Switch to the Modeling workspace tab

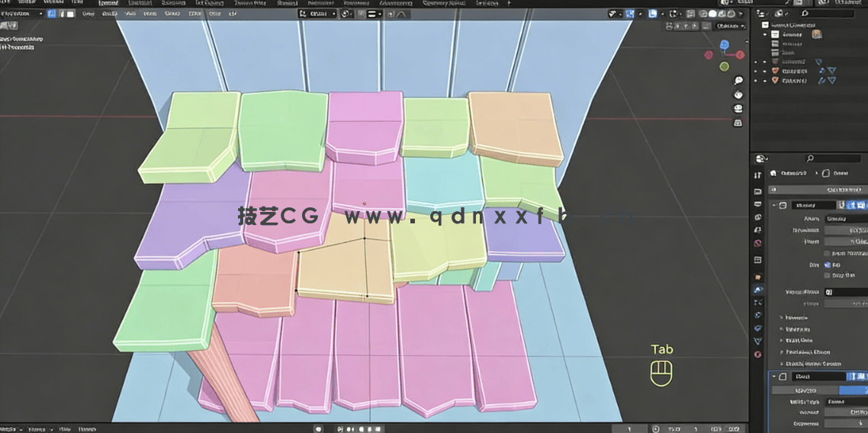[x=140, y=3]
